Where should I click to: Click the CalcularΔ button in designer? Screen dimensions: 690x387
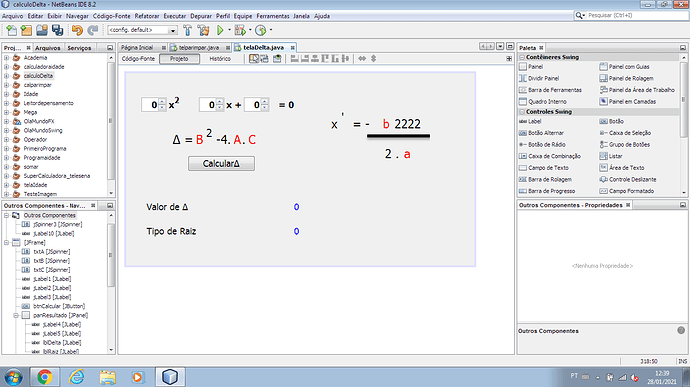point(221,163)
